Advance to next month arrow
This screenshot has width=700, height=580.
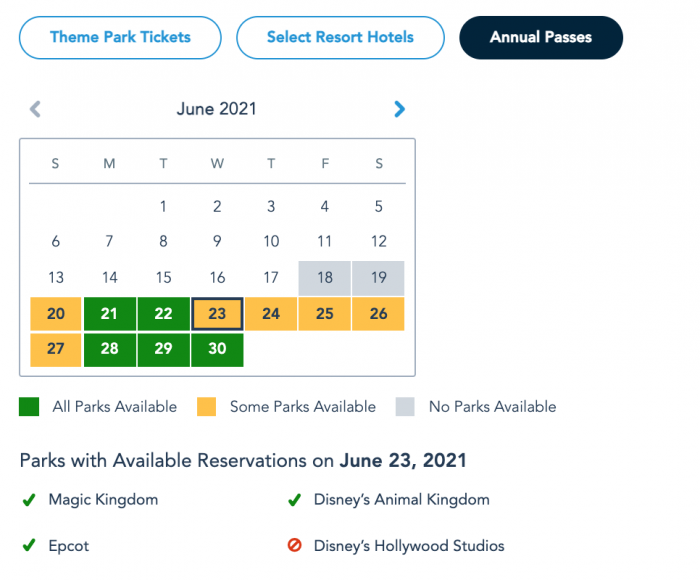(x=399, y=110)
